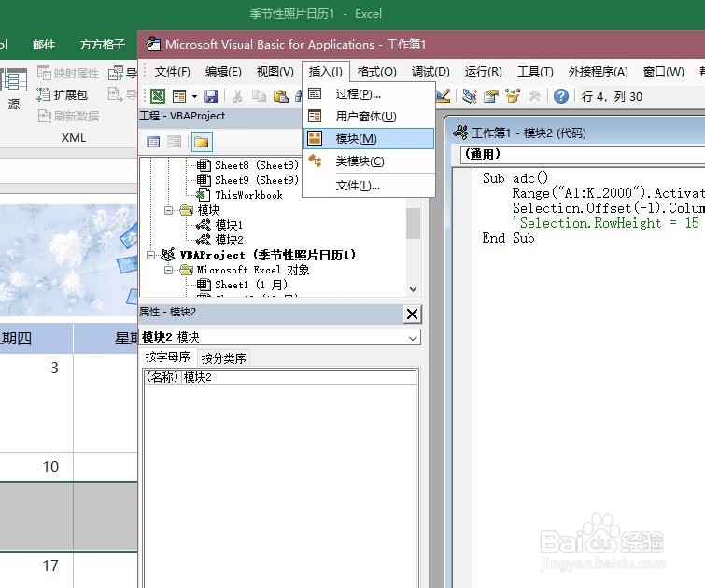The image size is (705, 588).
Task: Close the 属性 - 模块2 properties pane
Action: point(413,314)
